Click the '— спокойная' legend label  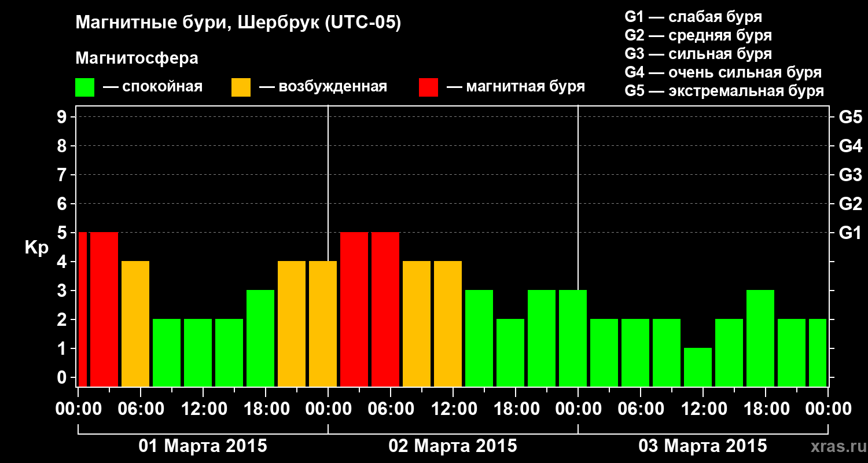click(153, 87)
